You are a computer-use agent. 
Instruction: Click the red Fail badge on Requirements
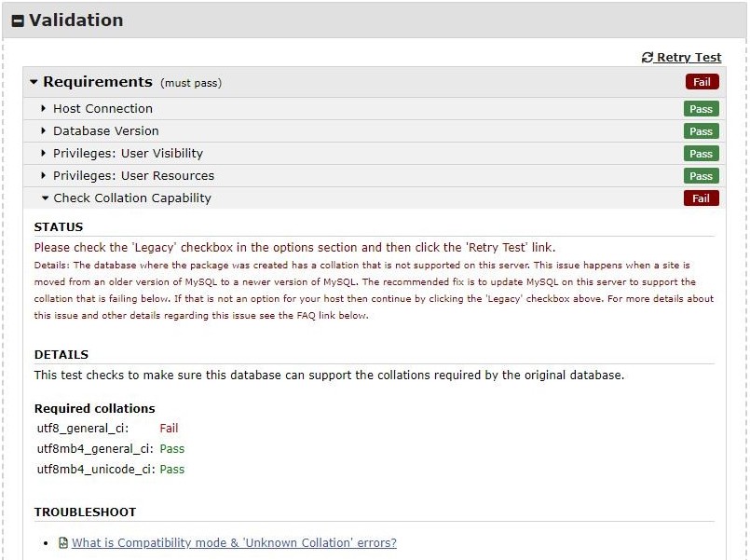702,82
